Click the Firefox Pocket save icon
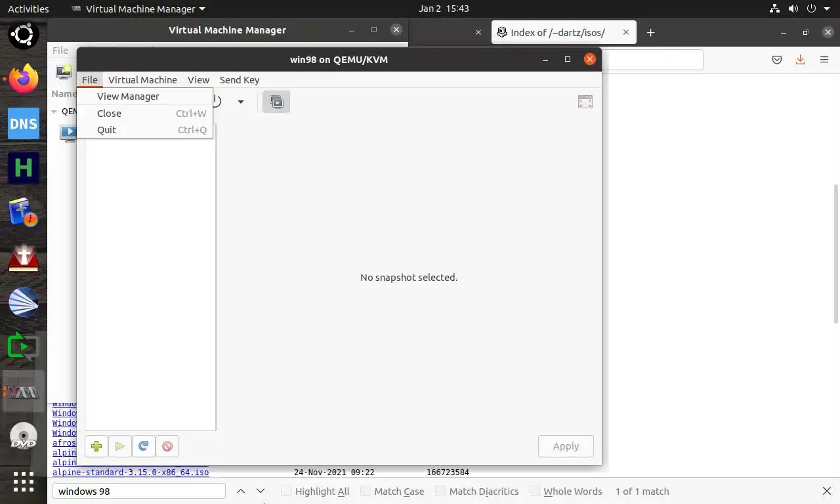 click(777, 60)
